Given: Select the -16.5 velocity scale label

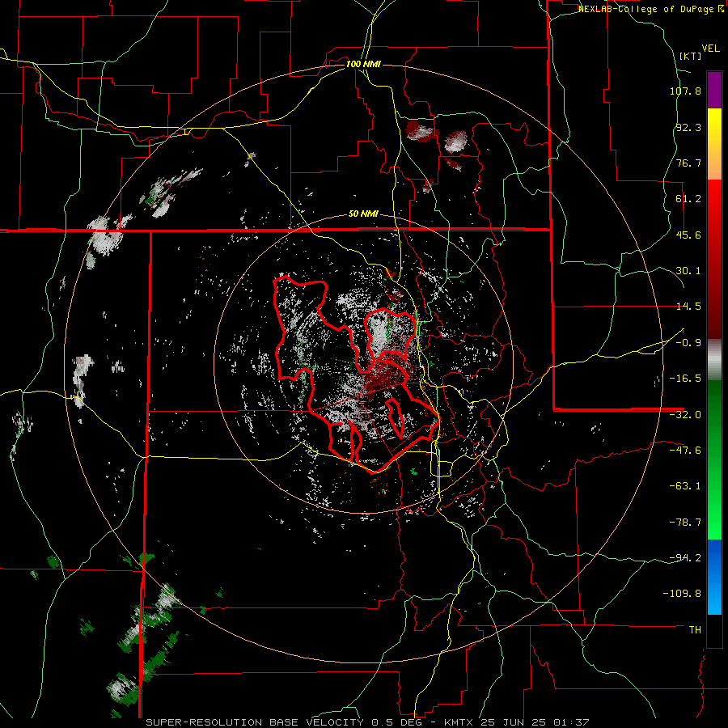Looking at the screenshot, I should pyautogui.click(x=685, y=379).
